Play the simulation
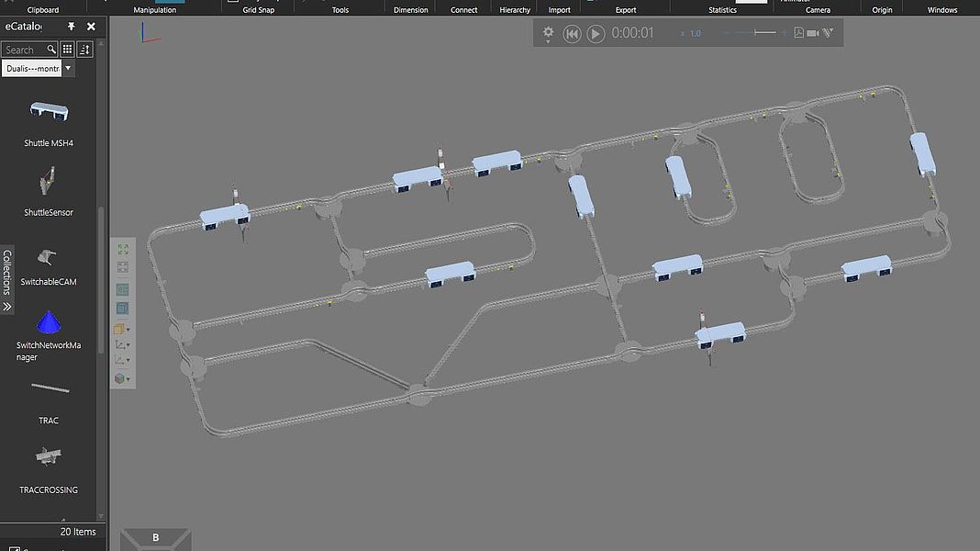 pyautogui.click(x=596, y=33)
